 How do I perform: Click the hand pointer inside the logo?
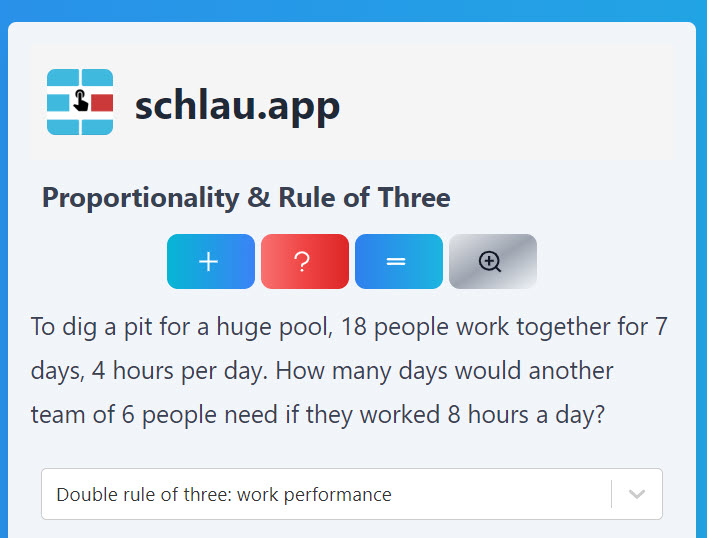[80, 101]
